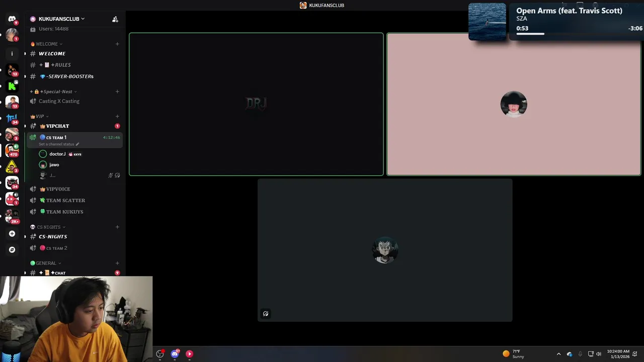Image resolution: width=644 pixels, height=362 pixels.
Task: Collapse the VIP category
Action: 40,116
